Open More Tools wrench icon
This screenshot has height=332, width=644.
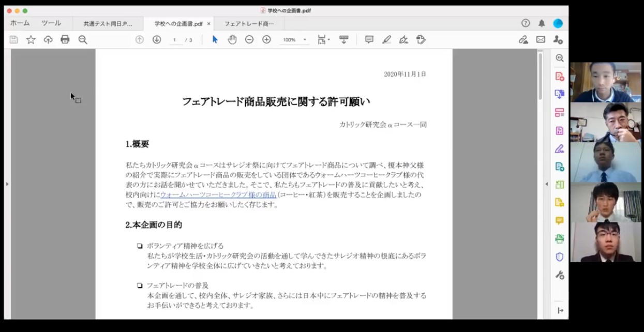click(559, 275)
